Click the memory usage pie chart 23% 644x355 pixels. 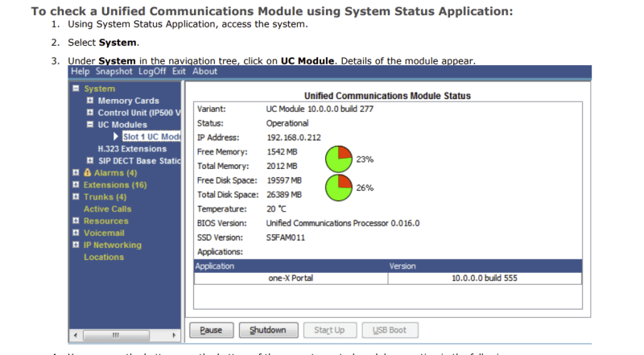pyautogui.click(x=339, y=159)
